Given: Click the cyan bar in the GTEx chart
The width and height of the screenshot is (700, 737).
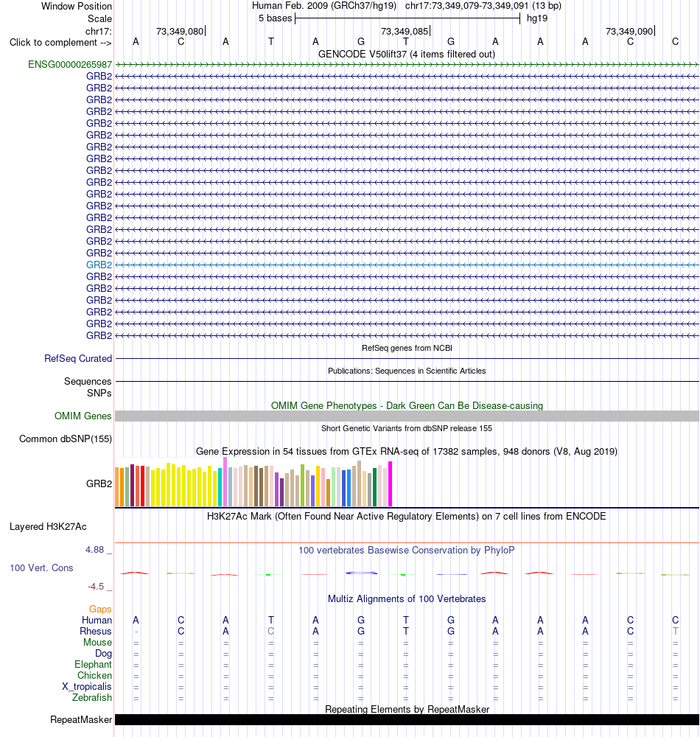Looking at the screenshot, I should (220, 487).
